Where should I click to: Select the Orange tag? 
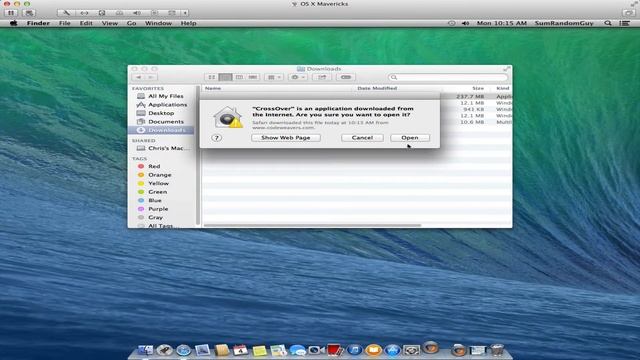point(161,175)
